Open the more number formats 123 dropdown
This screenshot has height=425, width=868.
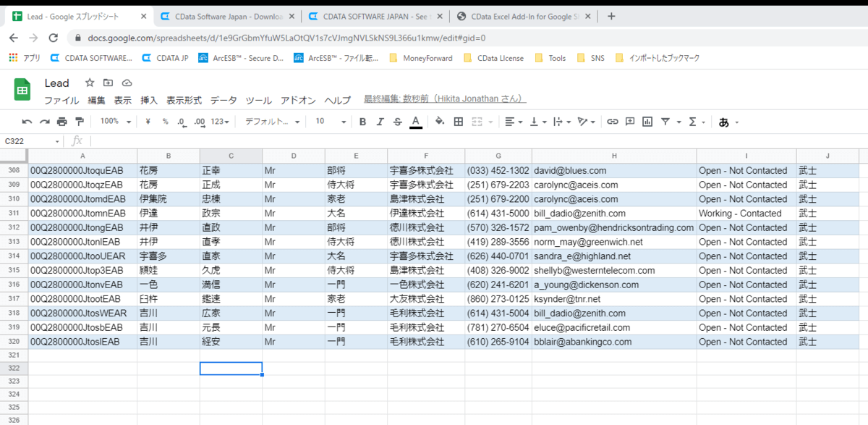click(x=221, y=122)
